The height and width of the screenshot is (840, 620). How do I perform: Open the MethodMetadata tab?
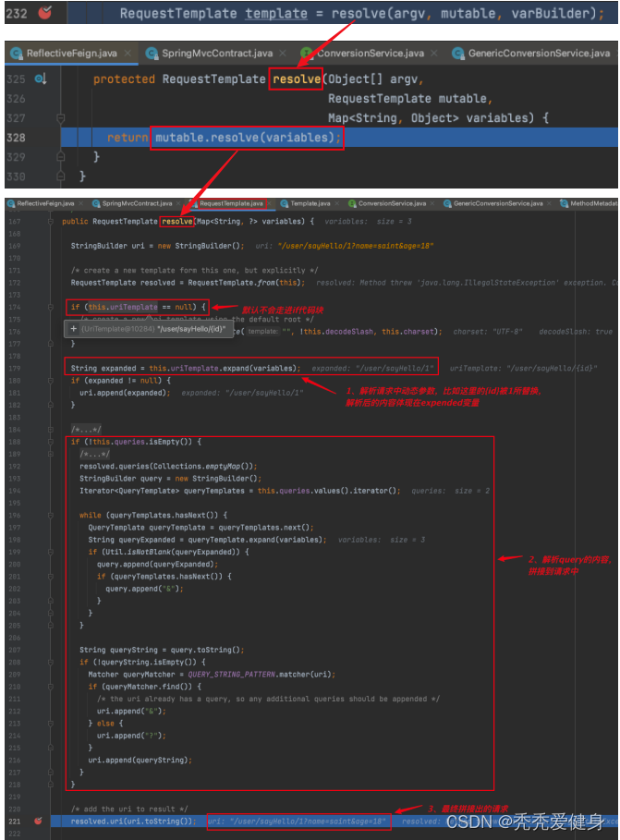pyautogui.click(x=589, y=203)
